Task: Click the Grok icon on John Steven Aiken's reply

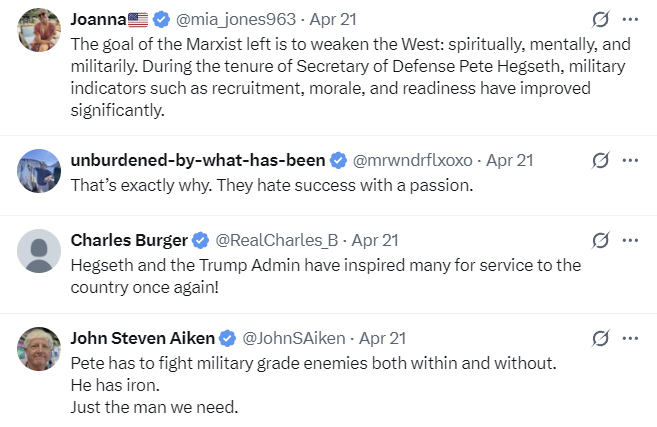Action: [601, 338]
